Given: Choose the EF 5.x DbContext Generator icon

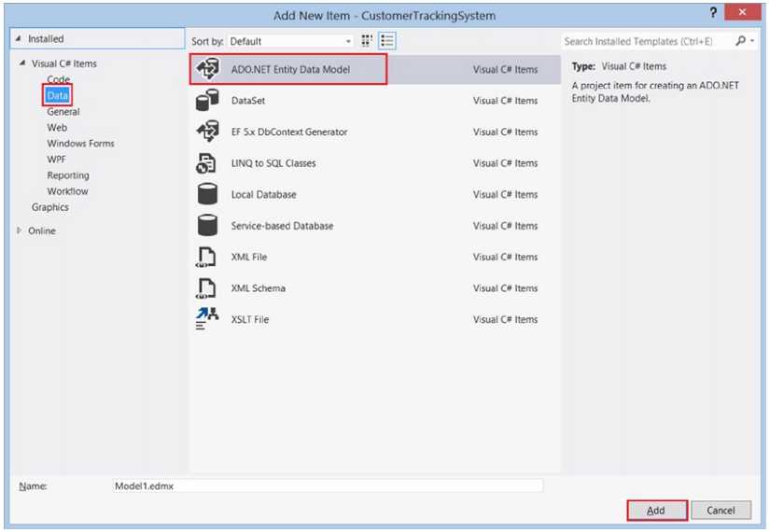Looking at the screenshot, I should click(207, 133).
